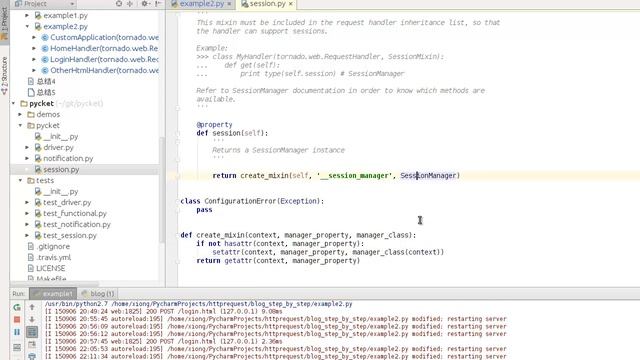Click the 'def session(self):' line

(x=232, y=133)
